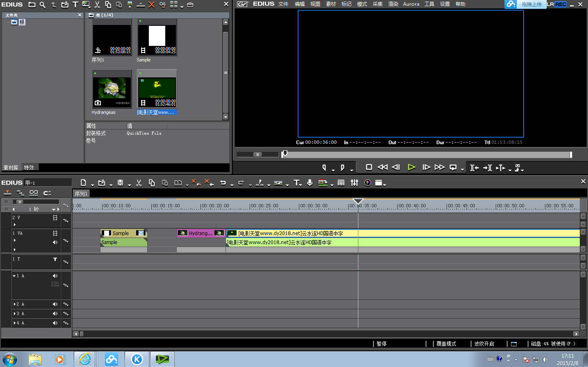
Task: Click the rewind button in the player
Action: 382,167
